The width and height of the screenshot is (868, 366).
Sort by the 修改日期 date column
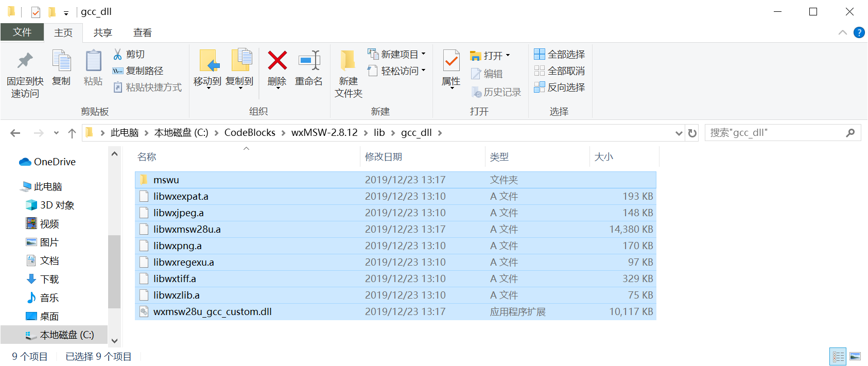[422, 156]
